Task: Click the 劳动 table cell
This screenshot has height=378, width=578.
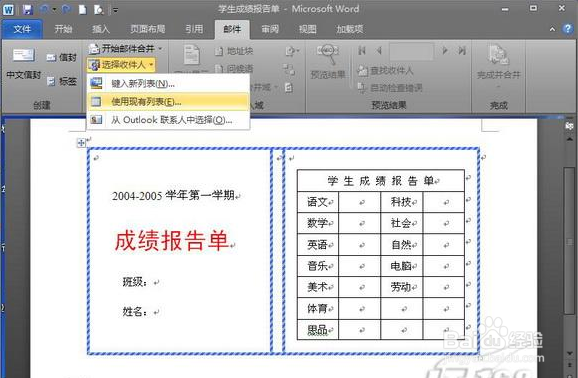Action: (x=402, y=287)
